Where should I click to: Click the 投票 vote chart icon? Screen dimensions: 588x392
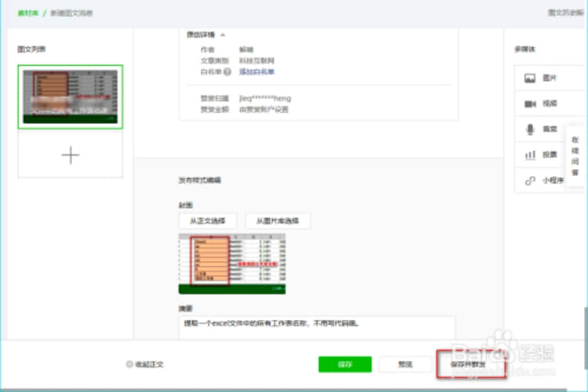(529, 154)
